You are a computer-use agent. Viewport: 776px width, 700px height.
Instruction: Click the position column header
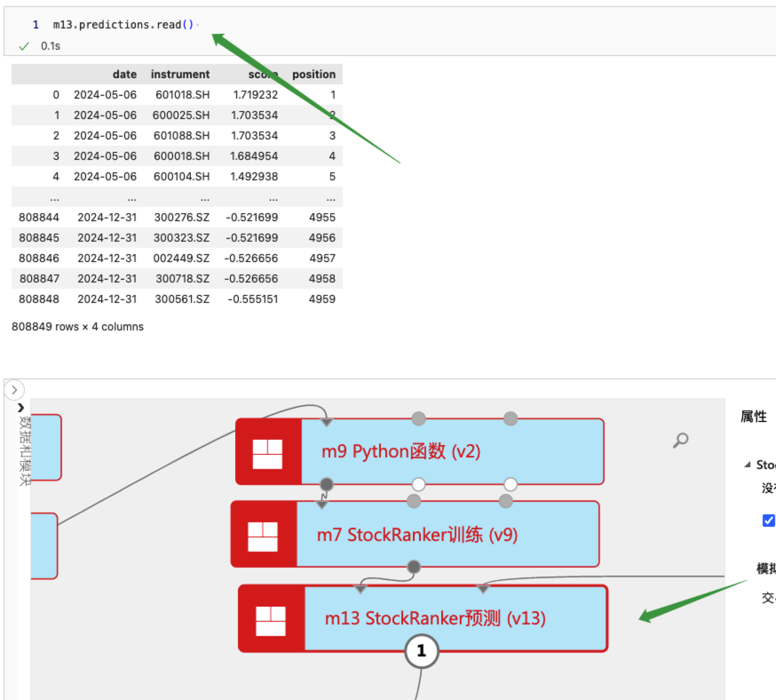pos(313,74)
